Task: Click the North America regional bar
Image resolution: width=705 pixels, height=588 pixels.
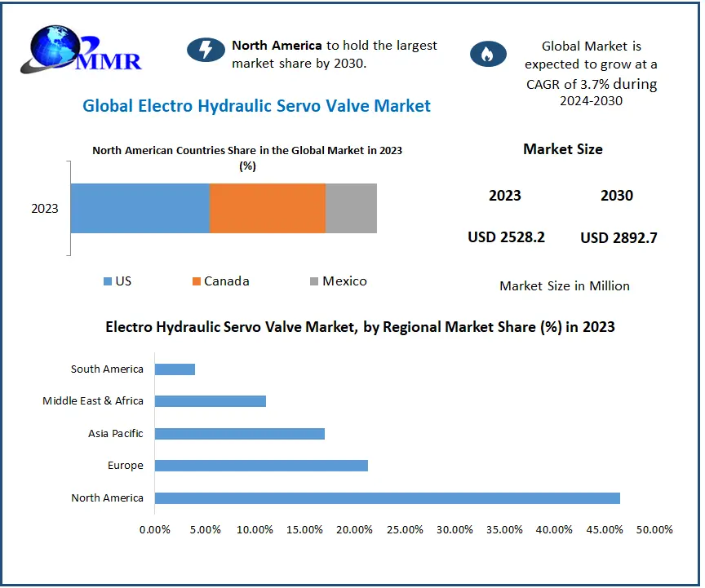Action: click(x=387, y=498)
